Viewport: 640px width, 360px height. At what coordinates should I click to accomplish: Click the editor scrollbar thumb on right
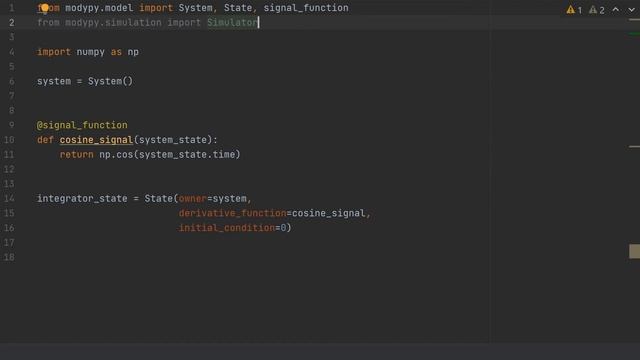634,251
